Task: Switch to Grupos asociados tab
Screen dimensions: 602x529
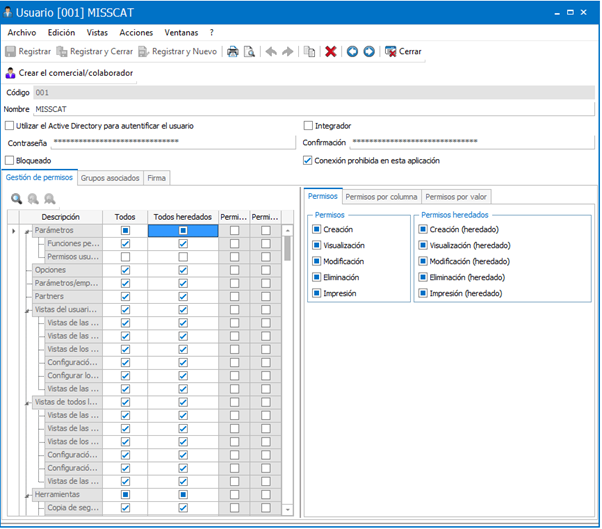Action: pos(110,178)
